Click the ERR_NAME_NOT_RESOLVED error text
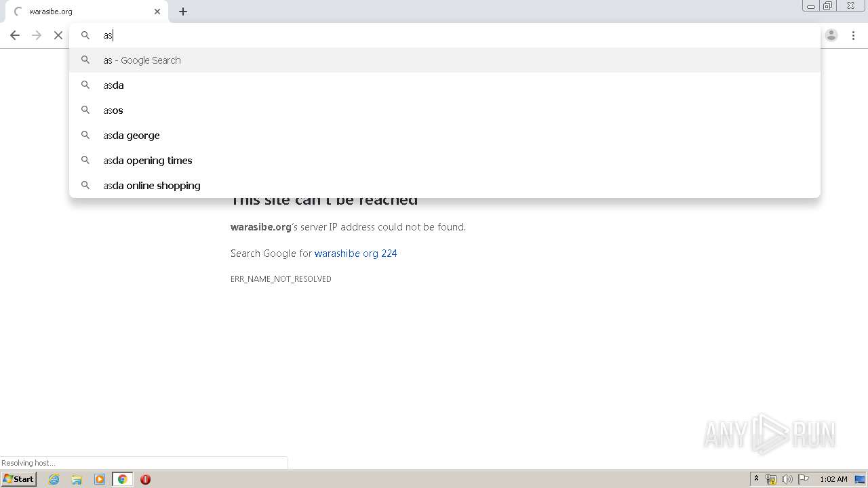Image resolution: width=868 pixels, height=488 pixels. [x=281, y=279]
